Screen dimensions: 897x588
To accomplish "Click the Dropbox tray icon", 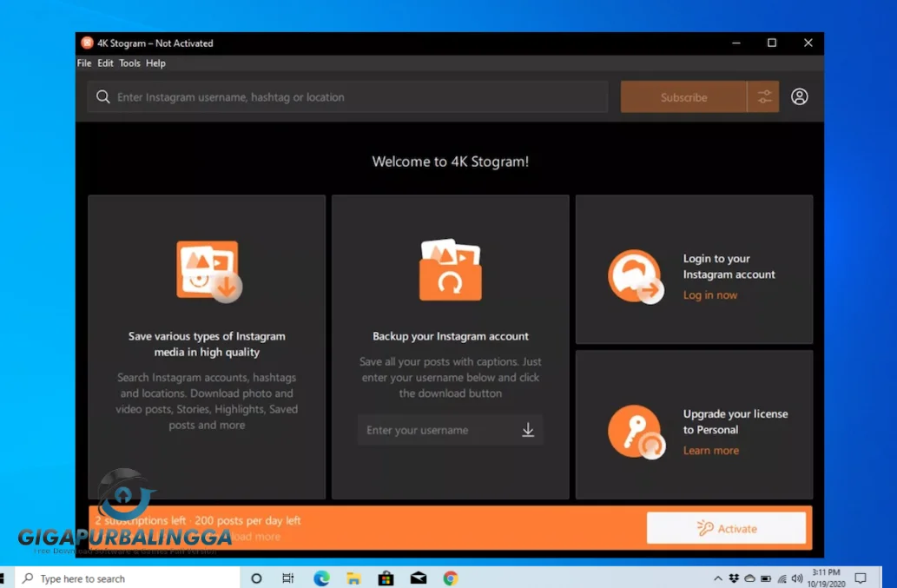I will 734,578.
